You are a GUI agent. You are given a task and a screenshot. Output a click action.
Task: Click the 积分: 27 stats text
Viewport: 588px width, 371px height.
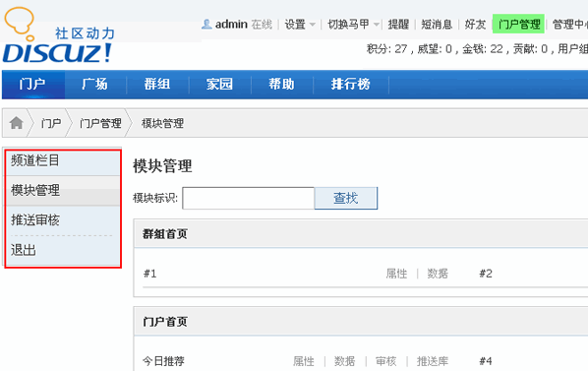pos(386,49)
